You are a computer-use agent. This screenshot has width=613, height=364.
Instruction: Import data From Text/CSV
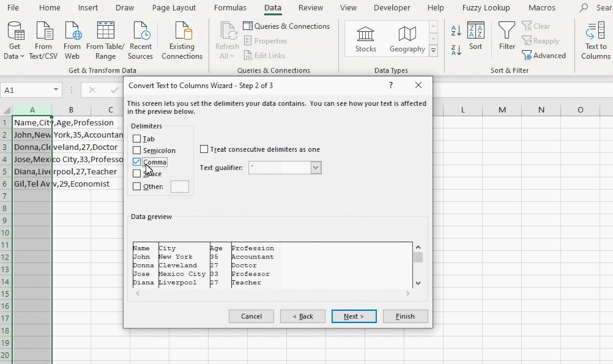coord(43,41)
